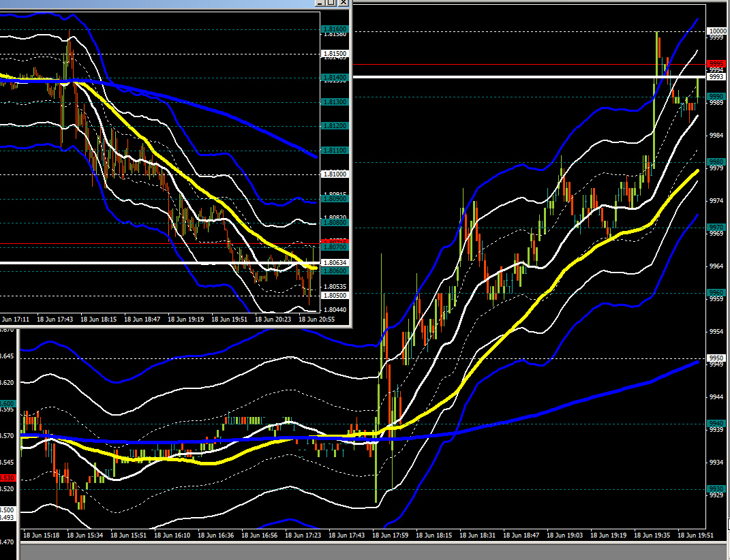Click 18 Jun 16:56 time label

259,535
